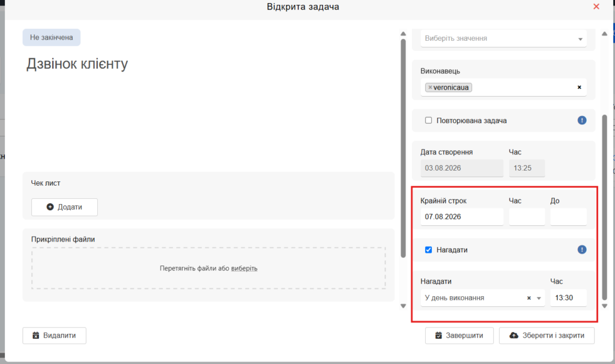Viewport: 615px width, 364px height.
Task: Remove veronicaua tag via its small x
Action: (430, 88)
